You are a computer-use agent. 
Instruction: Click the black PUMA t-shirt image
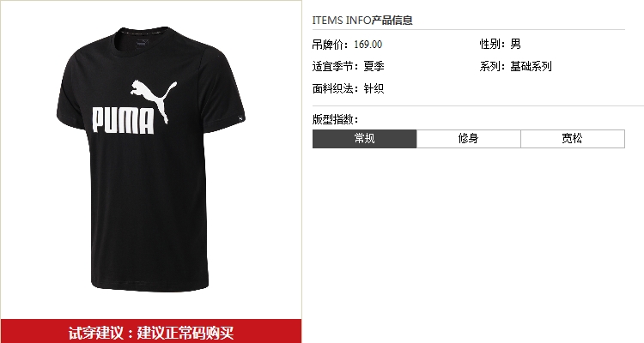pyautogui.click(x=151, y=159)
